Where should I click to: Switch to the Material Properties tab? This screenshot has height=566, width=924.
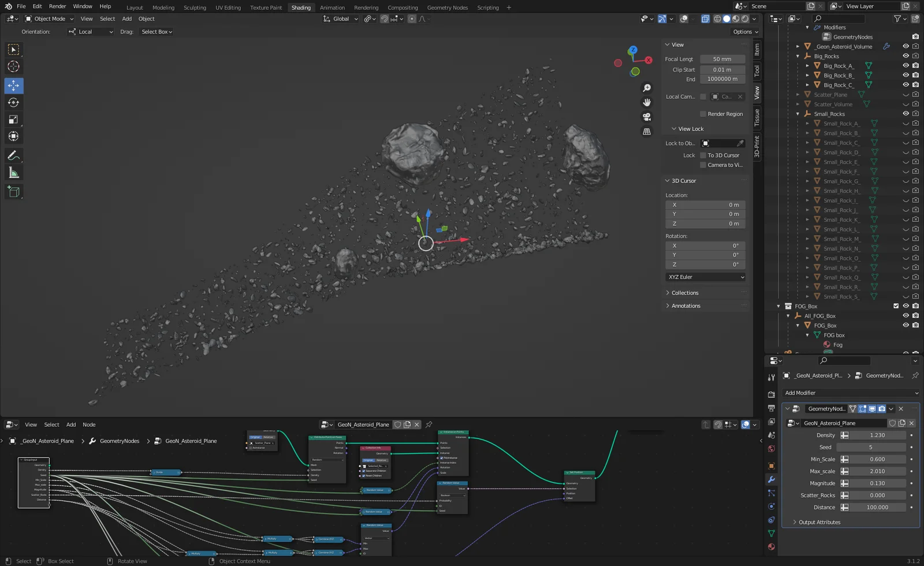pyautogui.click(x=771, y=546)
